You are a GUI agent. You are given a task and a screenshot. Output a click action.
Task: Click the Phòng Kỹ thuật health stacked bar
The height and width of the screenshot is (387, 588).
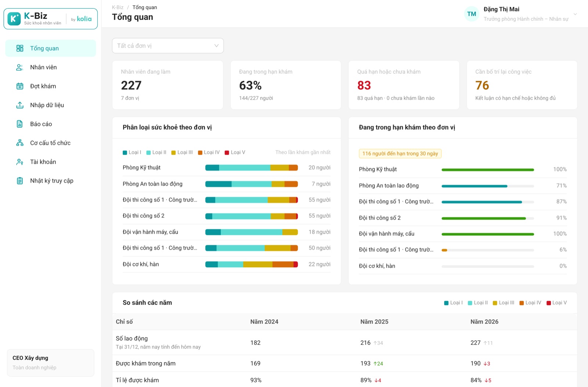point(251,168)
